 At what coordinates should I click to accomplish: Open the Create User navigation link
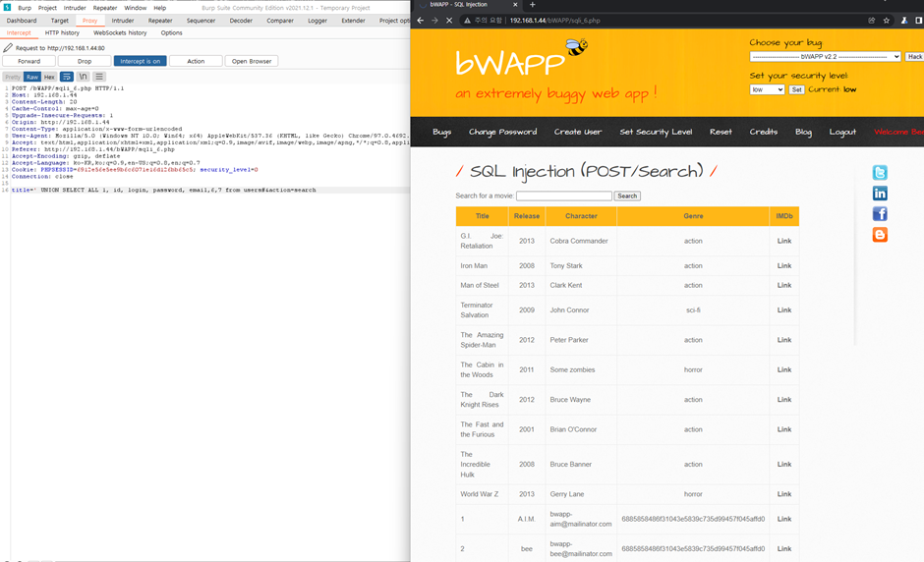coord(578,132)
